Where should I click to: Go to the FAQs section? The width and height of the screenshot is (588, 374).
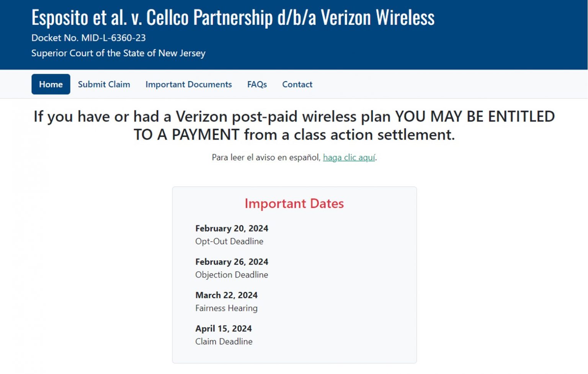(x=256, y=84)
